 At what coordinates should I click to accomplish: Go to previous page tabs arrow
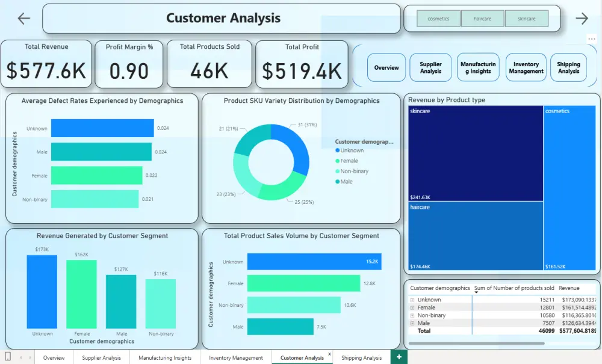20,357
